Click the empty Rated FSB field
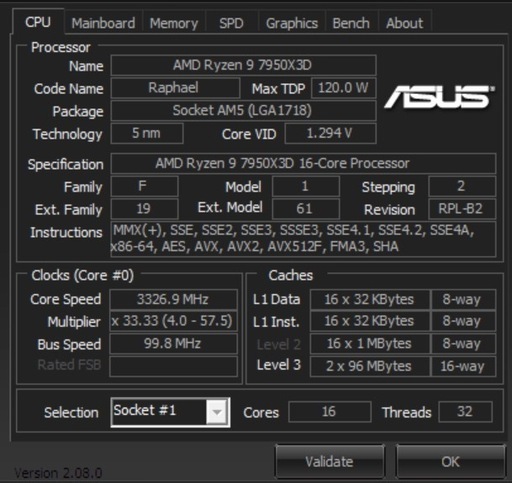 click(173, 366)
